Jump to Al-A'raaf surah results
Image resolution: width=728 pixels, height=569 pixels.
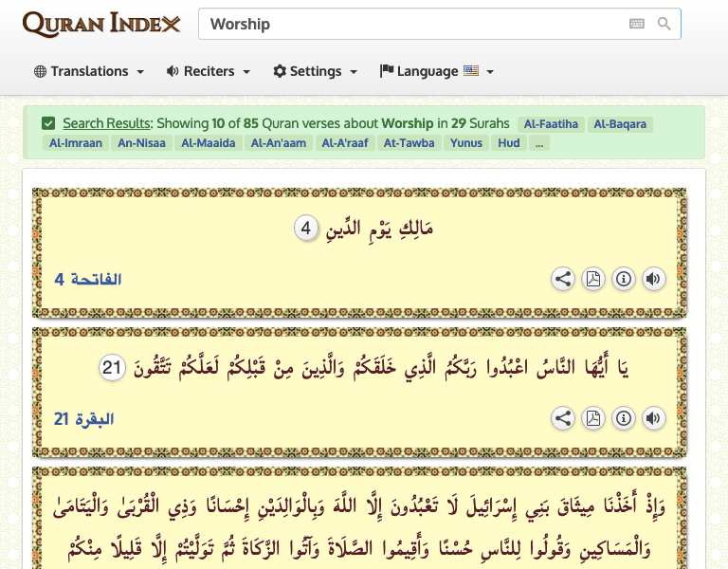(x=345, y=143)
